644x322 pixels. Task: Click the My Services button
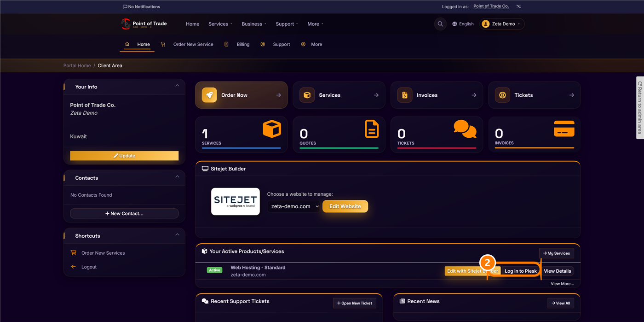557,253
